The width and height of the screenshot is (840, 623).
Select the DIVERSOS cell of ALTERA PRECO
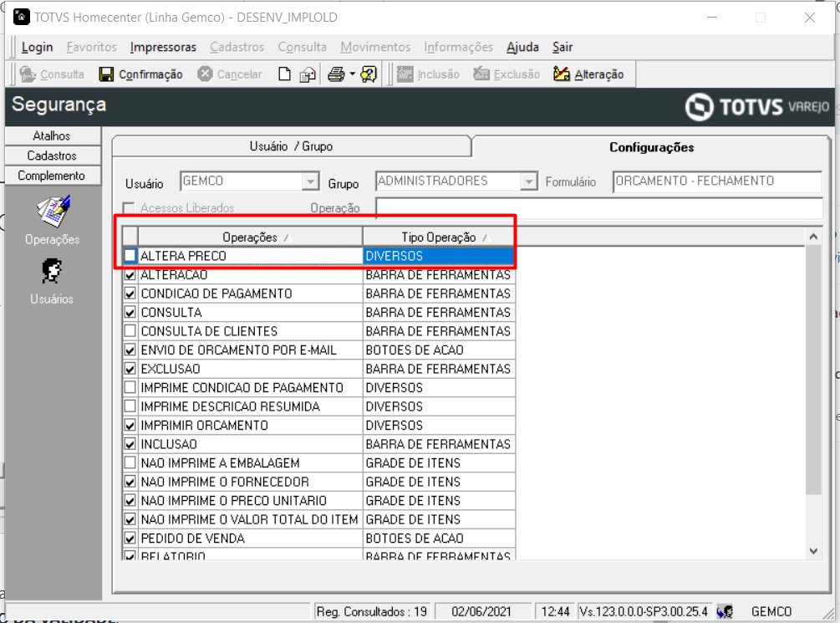(x=439, y=256)
